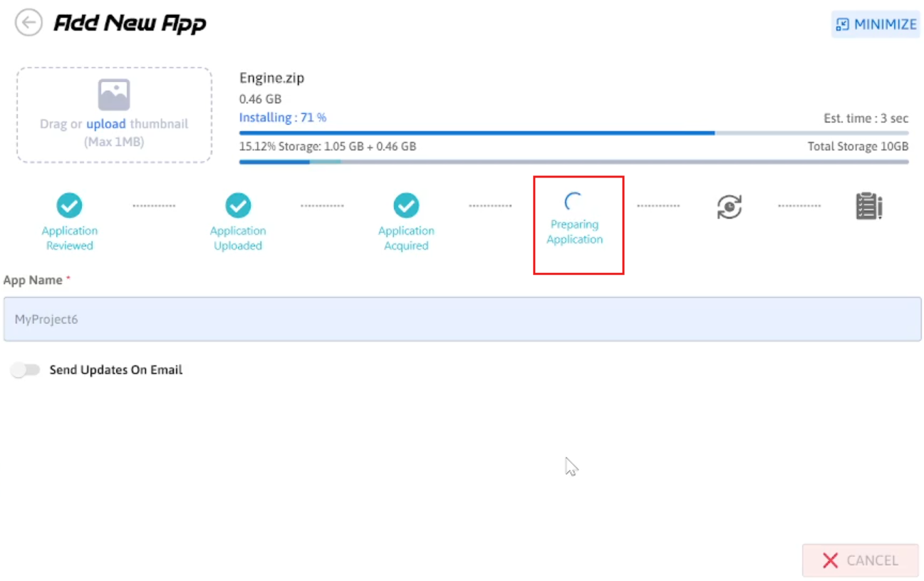The image size is (924, 581).
Task: Select the Engine.zip file name
Action: pyautogui.click(x=271, y=78)
